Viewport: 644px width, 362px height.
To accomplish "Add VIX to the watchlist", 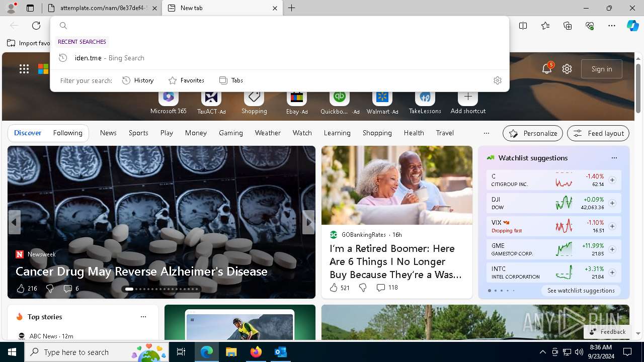I will [612, 226].
